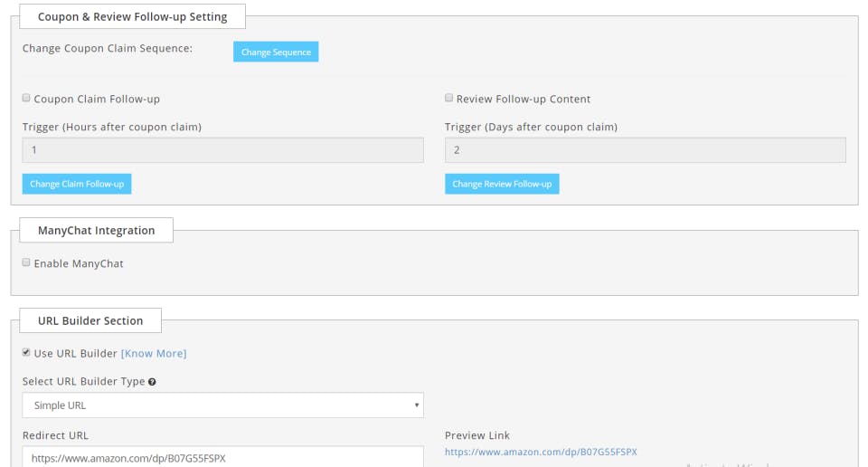Click the URL Builder Section heading
The image size is (868, 467).
[x=90, y=320]
